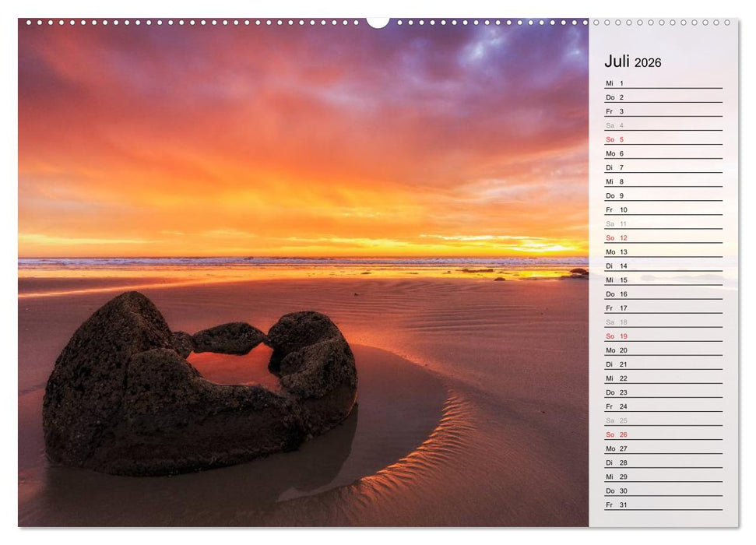The image size is (756, 545).
Task: Switch to the Juli month title
Action: (614, 62)
